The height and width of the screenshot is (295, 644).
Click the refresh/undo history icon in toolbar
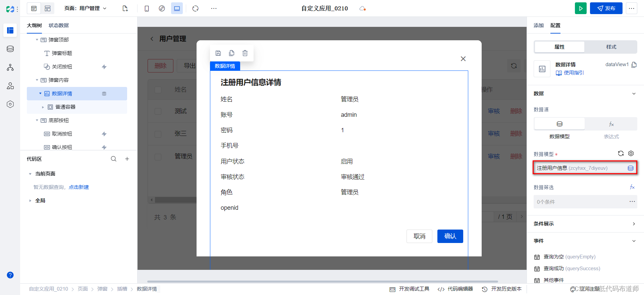pyautogui.click(x=196, y=8)
